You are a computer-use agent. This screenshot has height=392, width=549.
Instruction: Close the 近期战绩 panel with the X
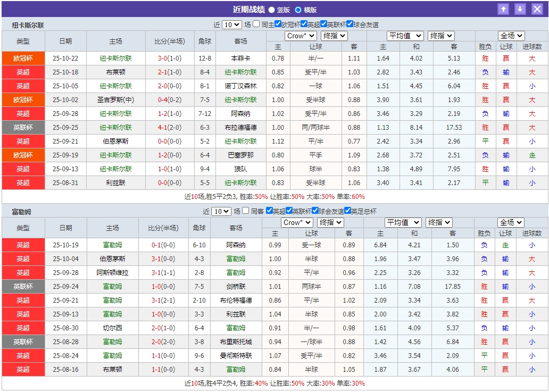point(536,9)
